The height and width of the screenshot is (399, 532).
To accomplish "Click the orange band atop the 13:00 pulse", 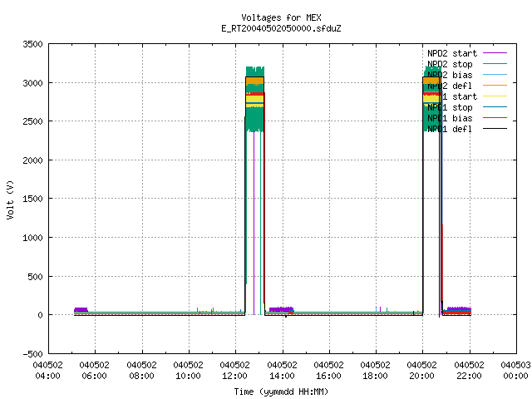I will (255, 81).
